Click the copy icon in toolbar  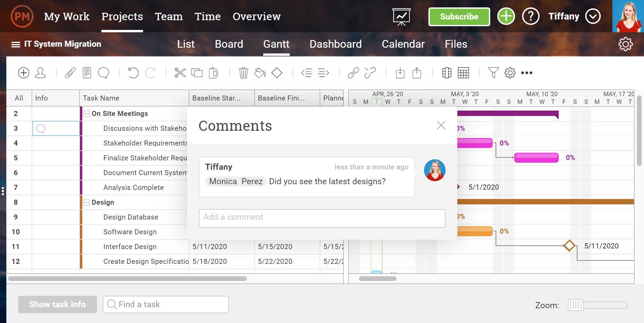pos(197,73)
